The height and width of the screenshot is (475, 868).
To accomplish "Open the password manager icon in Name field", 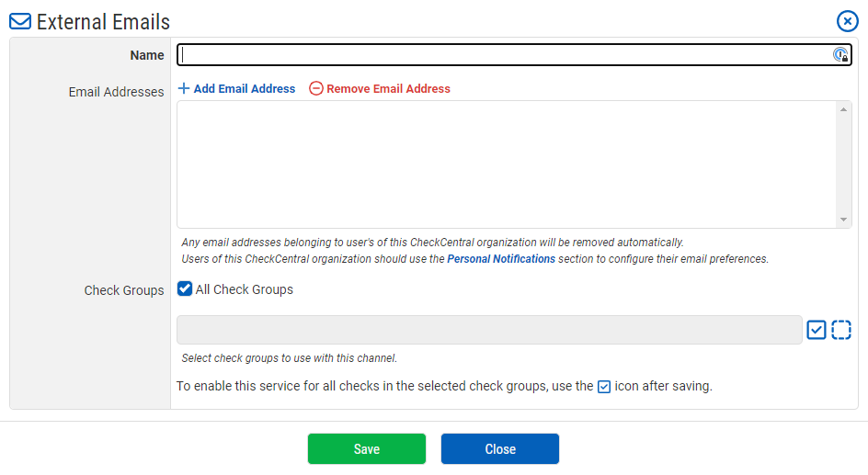I will (839, 55).
